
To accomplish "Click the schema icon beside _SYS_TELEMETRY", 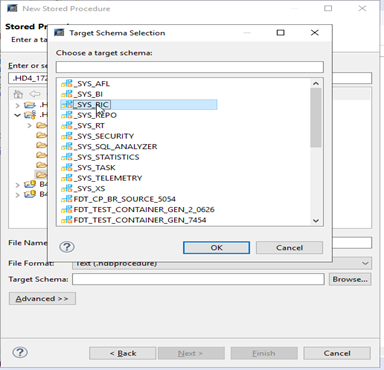I will pyautogui.click(x=67, y=178).
